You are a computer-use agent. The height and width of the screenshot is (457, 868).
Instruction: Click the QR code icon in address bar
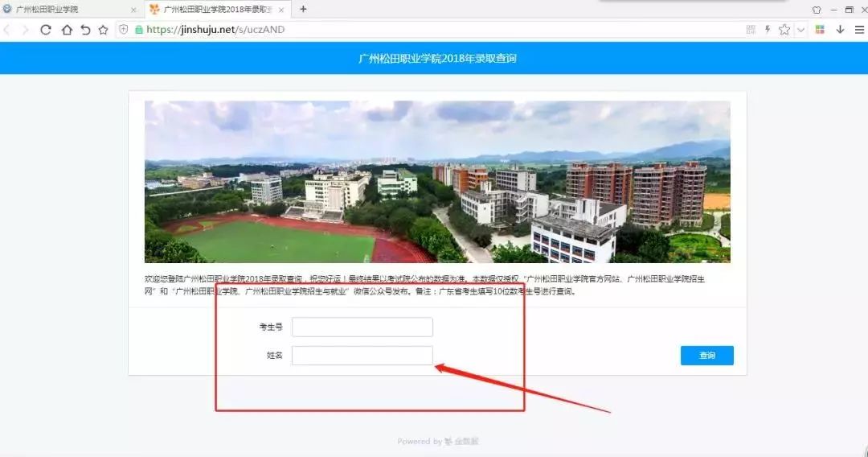751,30
